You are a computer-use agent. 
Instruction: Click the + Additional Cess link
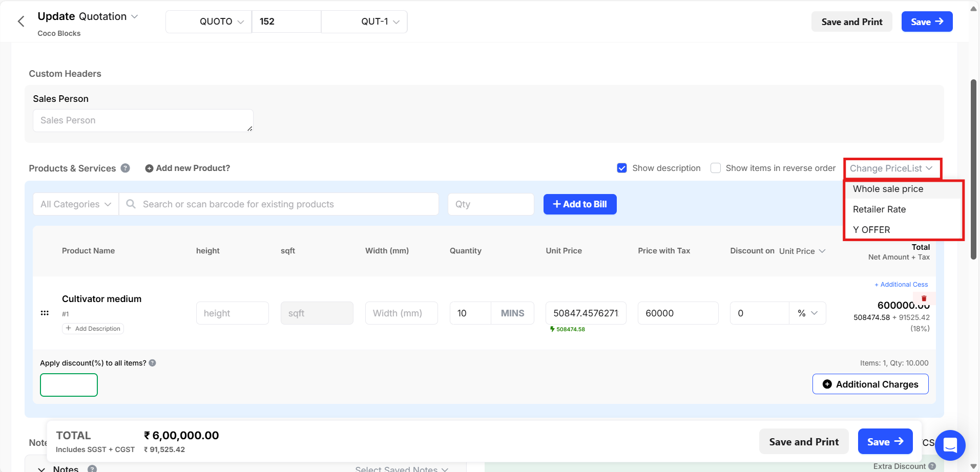[x=901, y=285]
